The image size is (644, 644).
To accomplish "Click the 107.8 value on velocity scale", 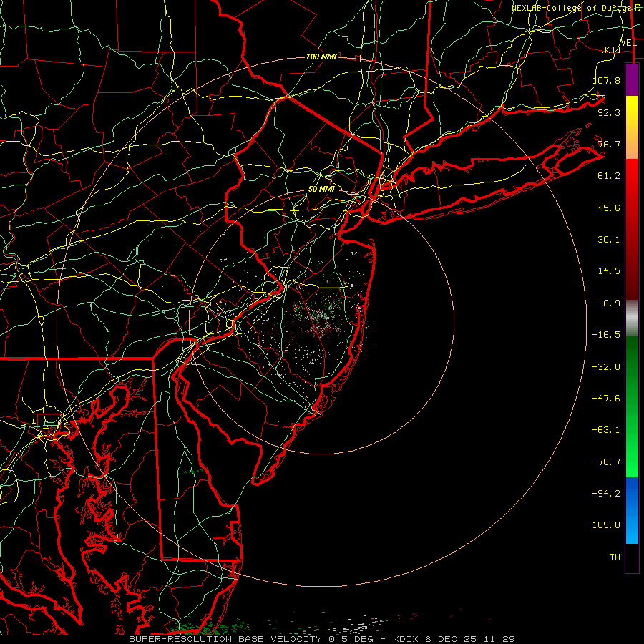I will [x=607, y=80].
